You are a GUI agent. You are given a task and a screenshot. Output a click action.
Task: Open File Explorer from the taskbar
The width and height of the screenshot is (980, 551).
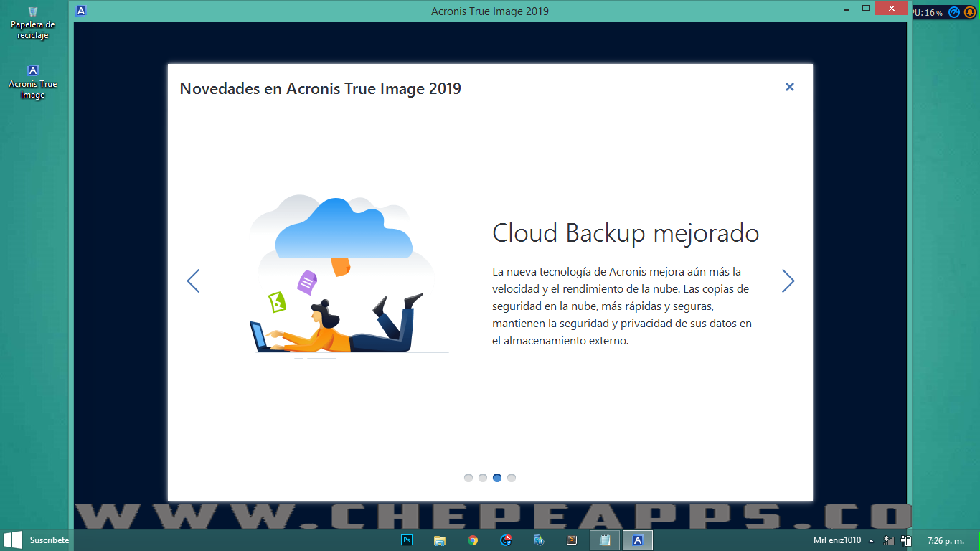[x=440, y=540]
